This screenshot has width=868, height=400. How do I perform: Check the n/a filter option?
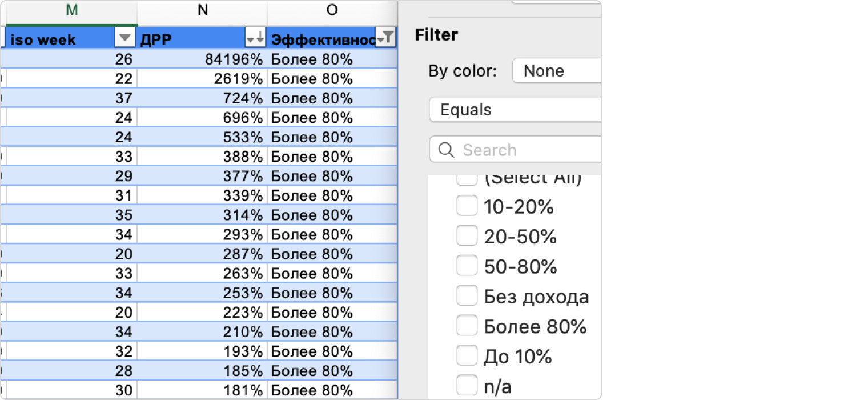click(x=467, y=386)
